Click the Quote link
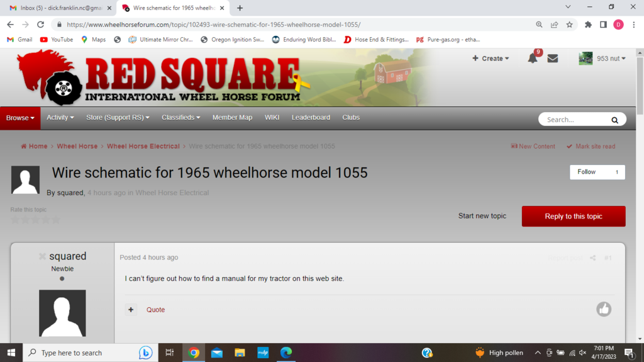 click(156, 310)
